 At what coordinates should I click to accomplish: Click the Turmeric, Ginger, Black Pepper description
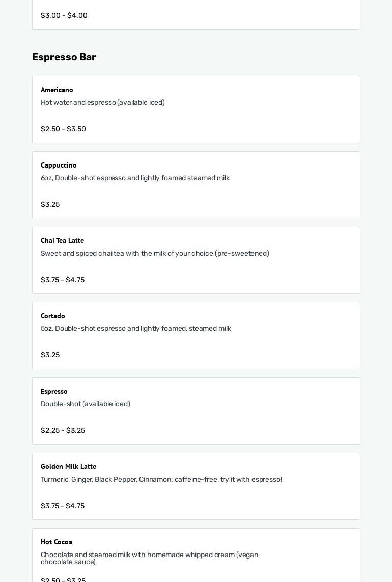tap(161, 480)
